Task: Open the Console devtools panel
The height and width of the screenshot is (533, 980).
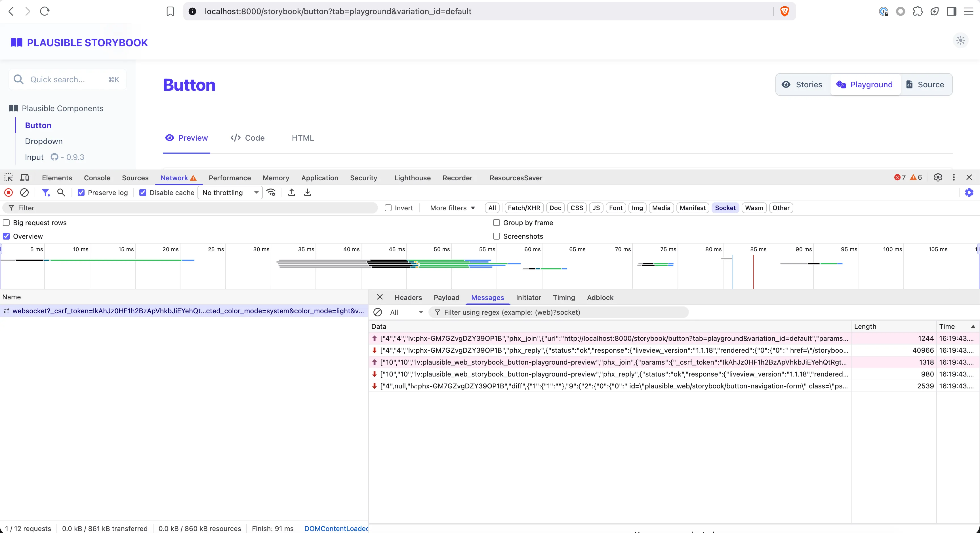Action: tap(97, 177)
